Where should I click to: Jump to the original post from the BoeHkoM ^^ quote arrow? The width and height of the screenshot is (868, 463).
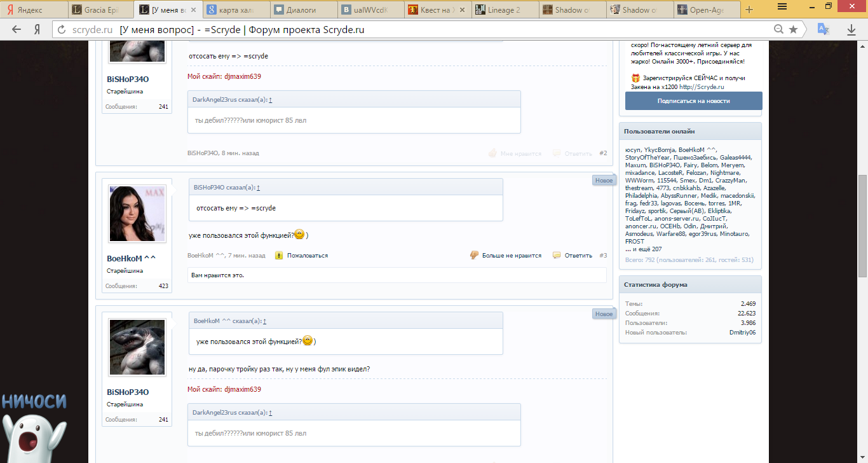[x=265, y=321]
